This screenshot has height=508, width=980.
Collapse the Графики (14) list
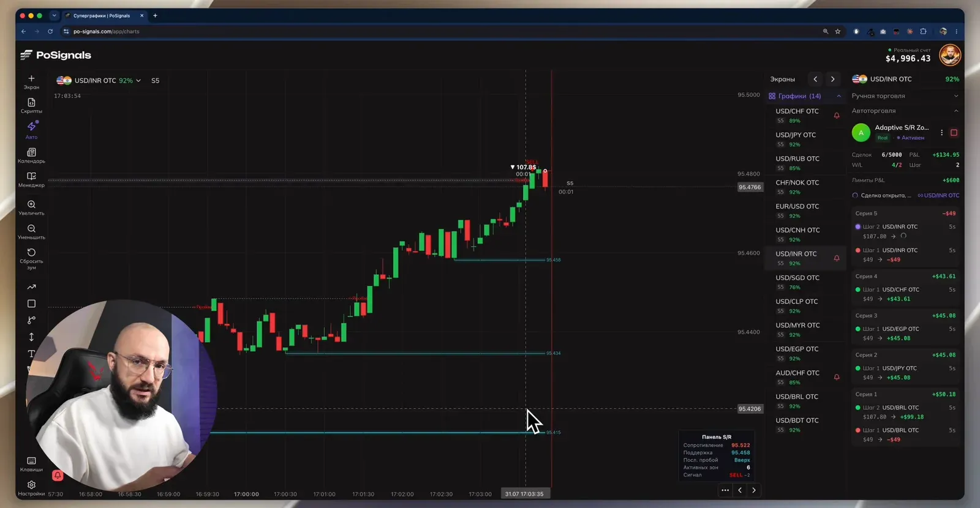click(x=839, y=96)
